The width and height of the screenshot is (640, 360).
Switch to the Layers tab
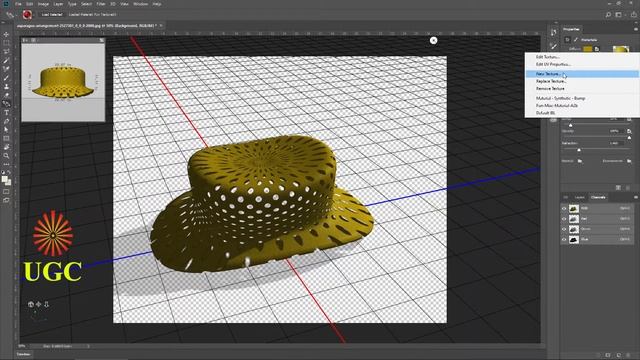[580, 197]
